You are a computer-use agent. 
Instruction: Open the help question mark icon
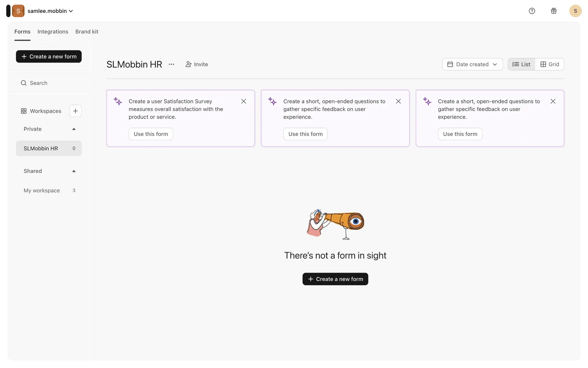click(532, 11)
